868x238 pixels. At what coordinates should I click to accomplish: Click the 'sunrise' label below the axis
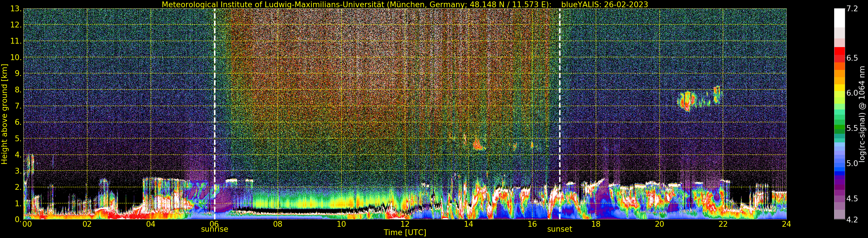pyautogui.click(x=214, y=229)
